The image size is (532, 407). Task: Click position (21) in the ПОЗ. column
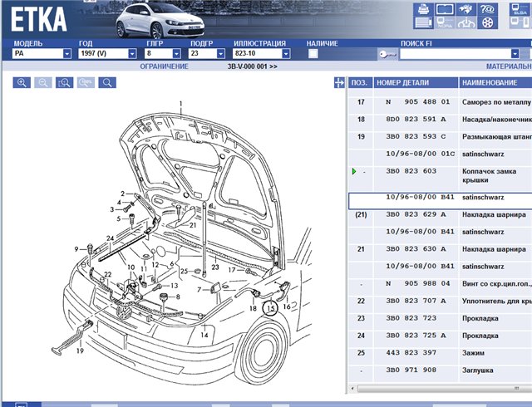pyautogui.click(x=361, y=214)
